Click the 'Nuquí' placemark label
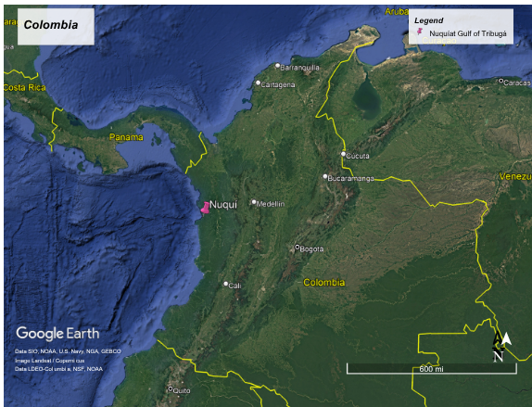Screen dimensions: 532x407 point(223,204)
